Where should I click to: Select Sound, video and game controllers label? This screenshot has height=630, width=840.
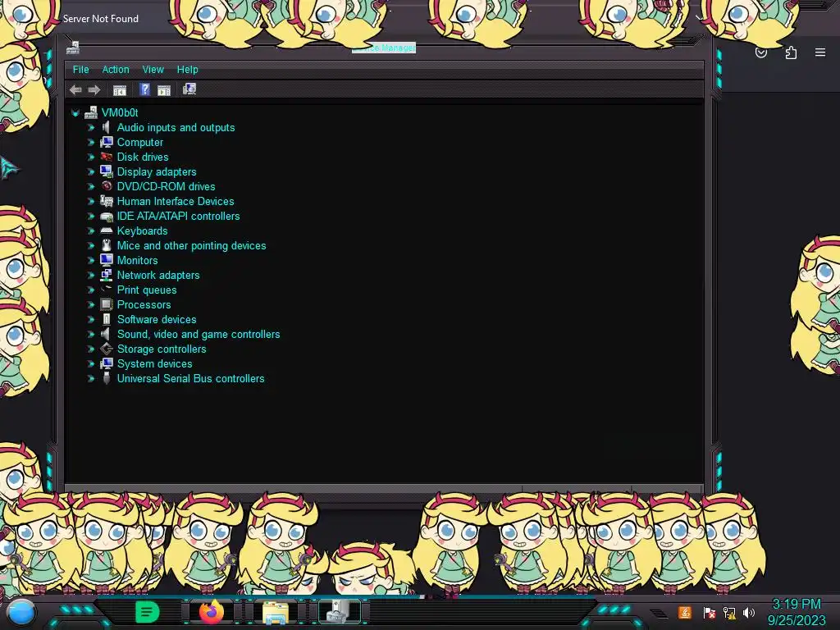pos(199,335)
